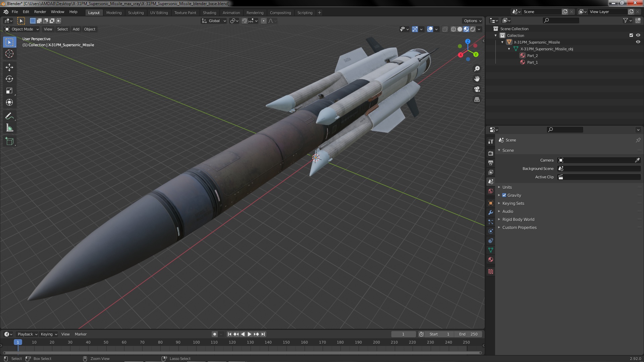Open the Object Mode dropdown
This screenshot has width=644, height=362.
(x=22, y=29)
